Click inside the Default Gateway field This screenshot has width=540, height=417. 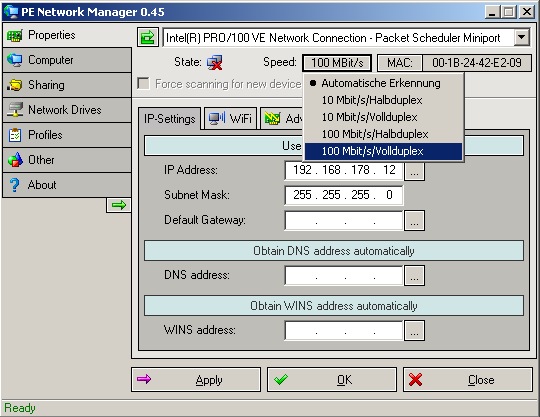[x=344, y=220]
